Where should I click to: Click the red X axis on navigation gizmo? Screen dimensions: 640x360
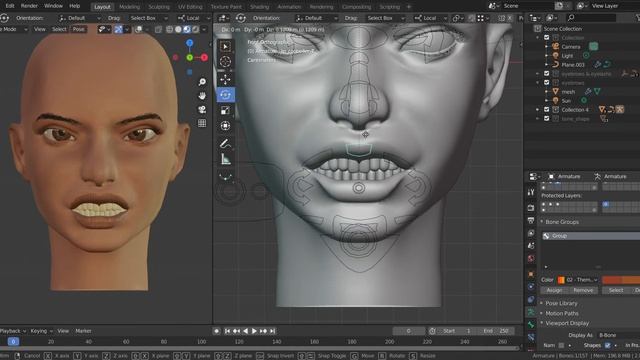pos(204,58)
